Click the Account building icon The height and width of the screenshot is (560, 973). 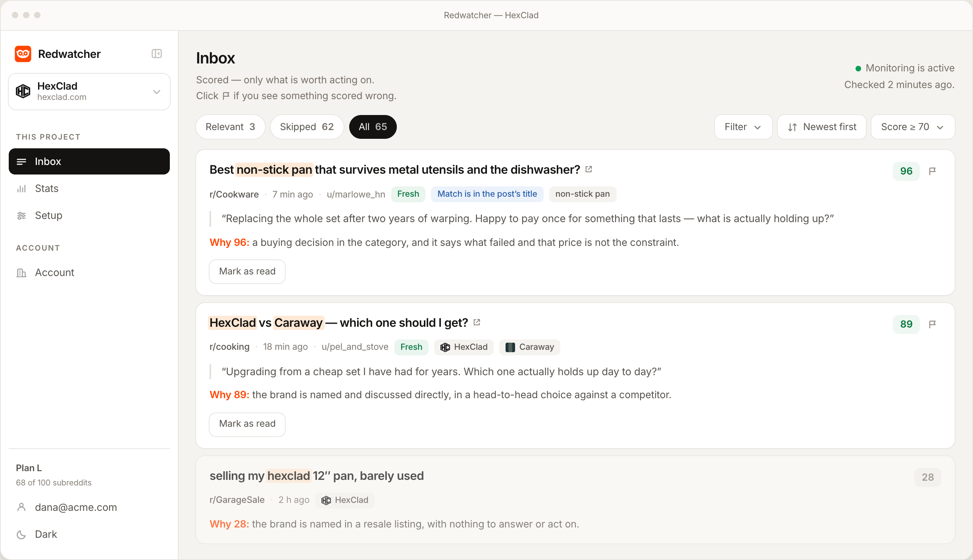click(x=21, y=273)
